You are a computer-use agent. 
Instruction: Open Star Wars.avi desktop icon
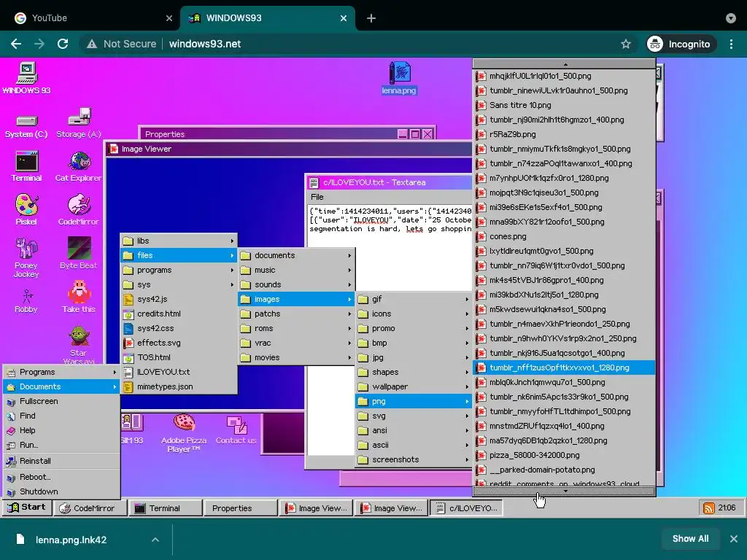[79, 344]
